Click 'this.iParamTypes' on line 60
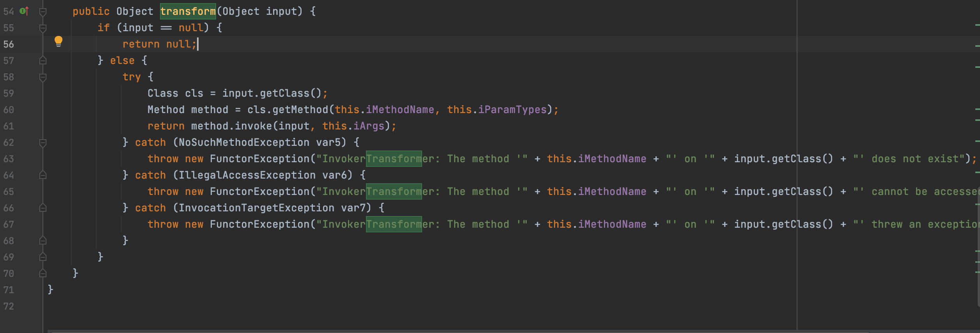Image resolution: width=980 pixels, height=333 pixels. [497, 110]
